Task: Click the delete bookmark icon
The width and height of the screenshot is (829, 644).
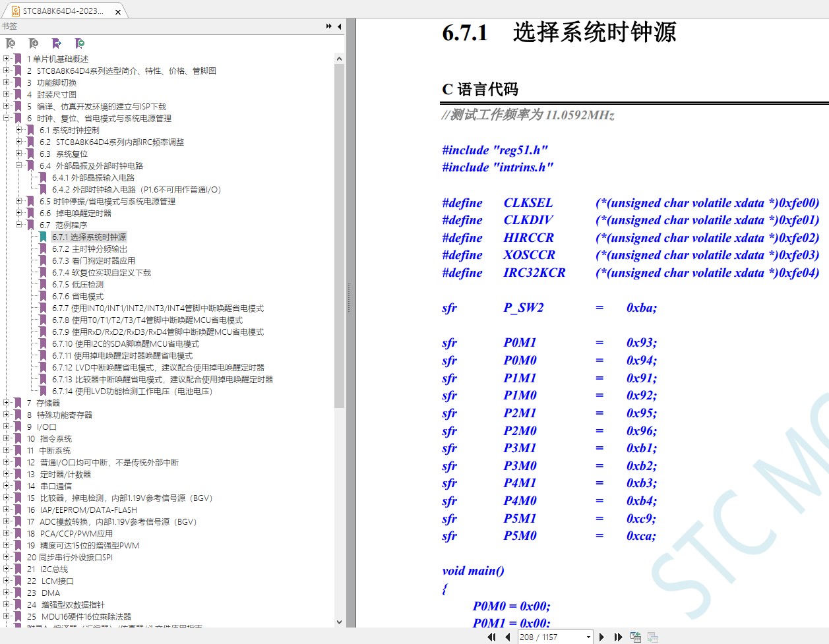Action: (11, 44)
